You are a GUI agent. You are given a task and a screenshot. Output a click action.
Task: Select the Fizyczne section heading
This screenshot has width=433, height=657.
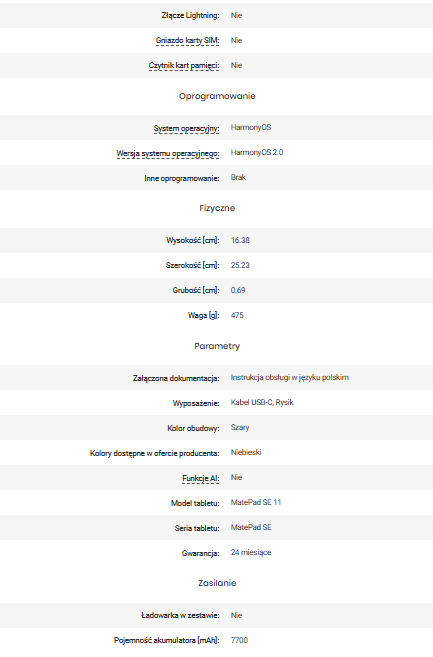[x=217, y=208]
